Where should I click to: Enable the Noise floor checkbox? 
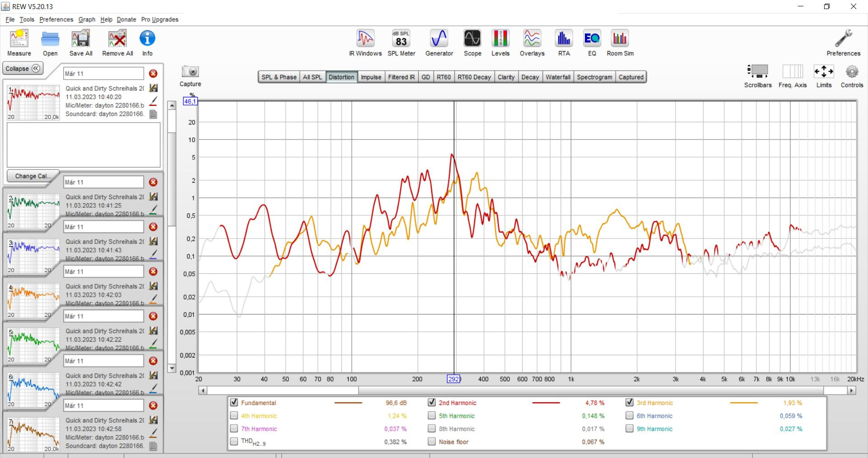pyautogui.click(x=432, y=442)
